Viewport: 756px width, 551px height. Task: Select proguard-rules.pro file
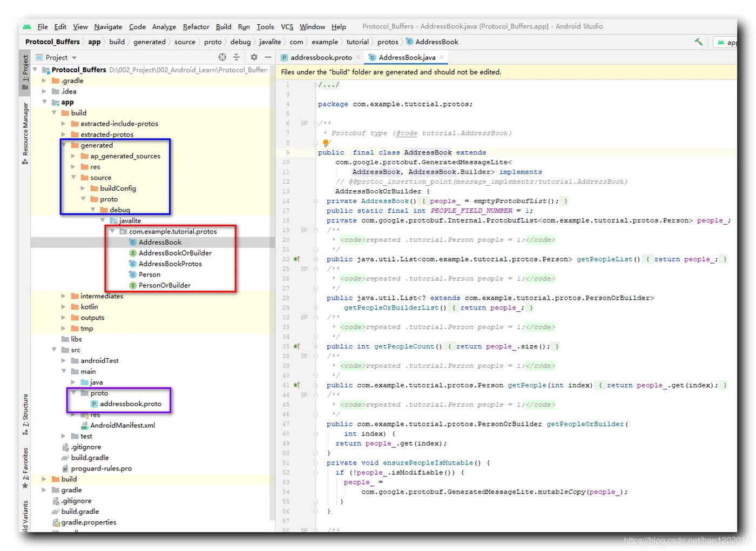102,469
